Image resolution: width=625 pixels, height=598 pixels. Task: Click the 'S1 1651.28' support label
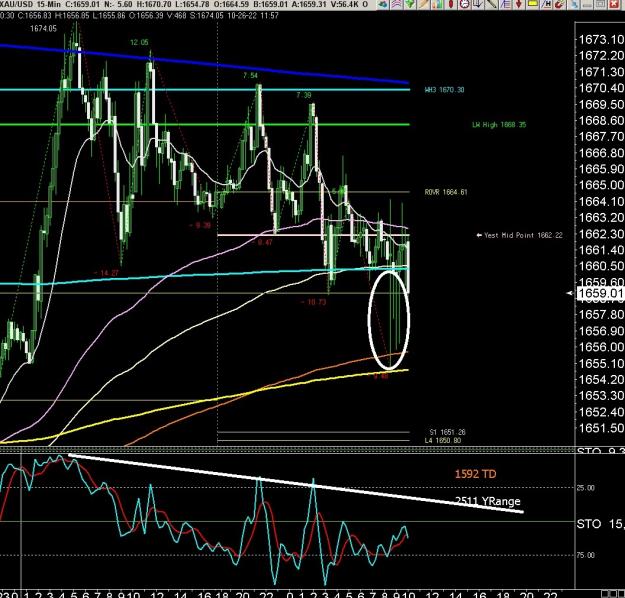(448, 432)
